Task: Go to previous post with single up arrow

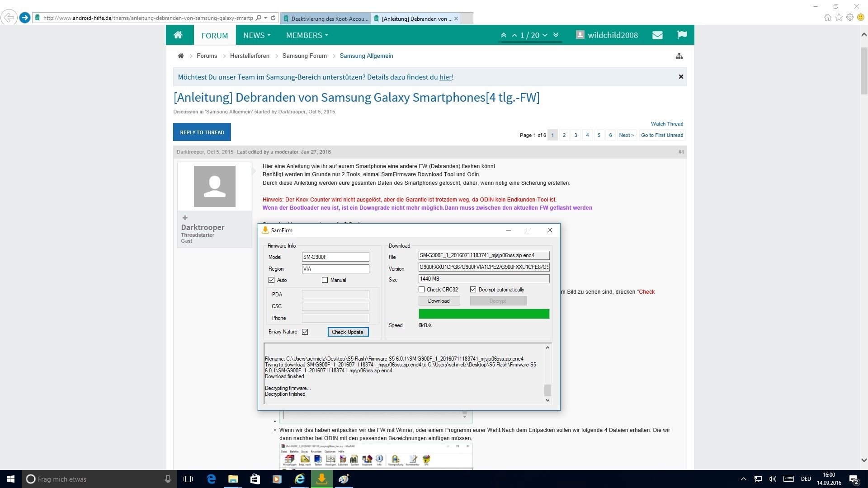Action: pyautogui.click(x=514, y=35)
